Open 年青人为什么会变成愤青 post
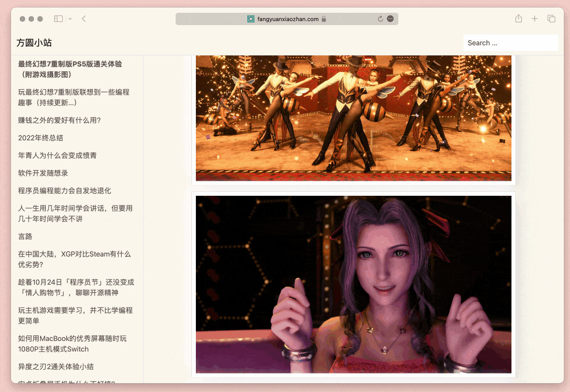 pyautogui.click(x=57, y=155)
